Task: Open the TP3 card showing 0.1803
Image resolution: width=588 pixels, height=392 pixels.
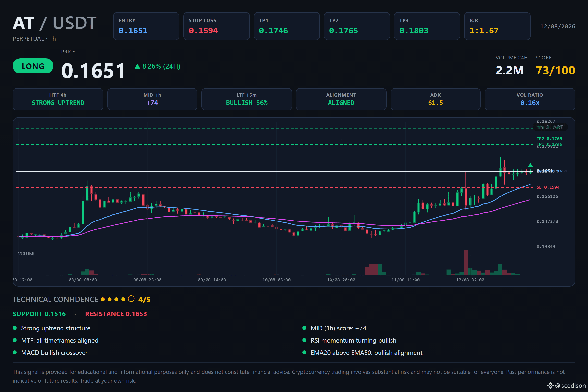Action: point(427,26)
